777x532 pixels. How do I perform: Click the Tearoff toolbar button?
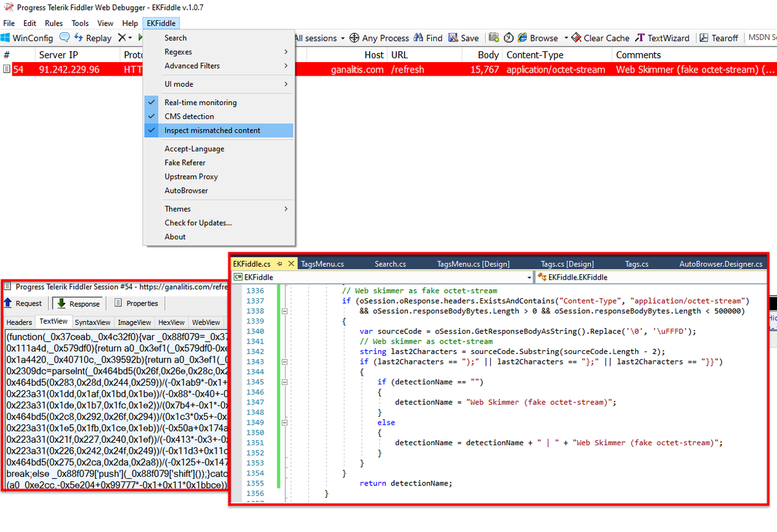coord(719,38)
